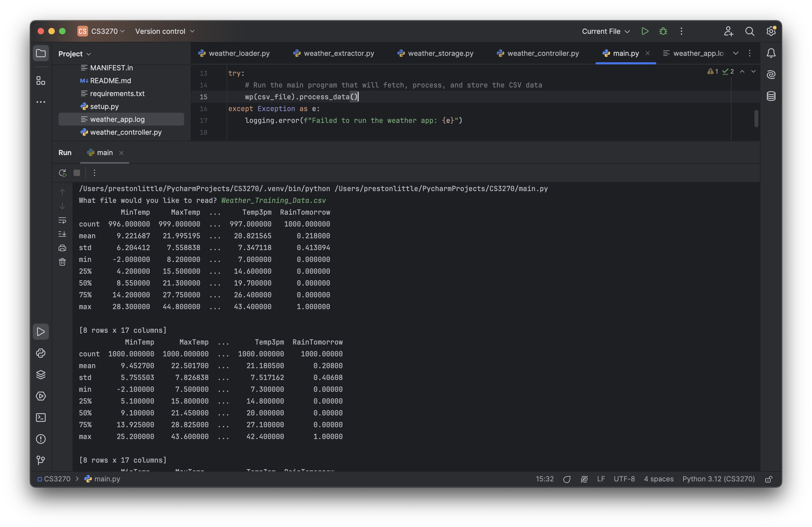Open the Terminal tool window
Screen dimensions: 812x527
click(41, 418)
